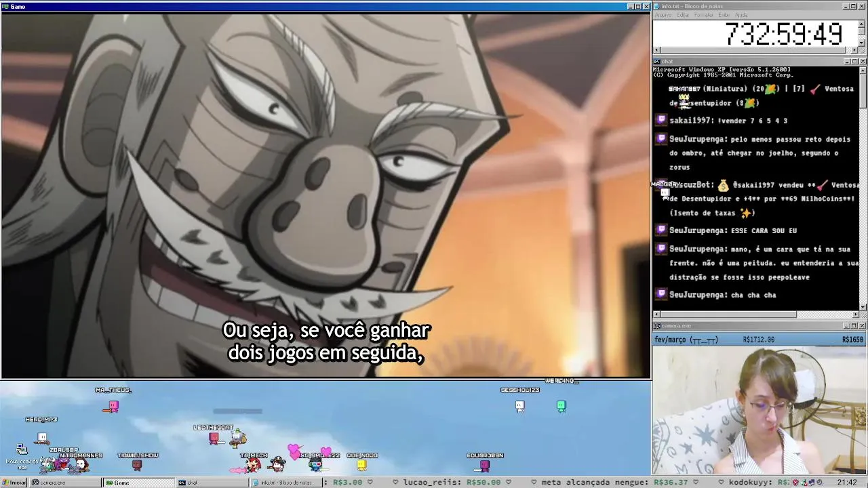Switch to the chat taskbar button
The image size is (868, 488).
[x=212, y=483]
